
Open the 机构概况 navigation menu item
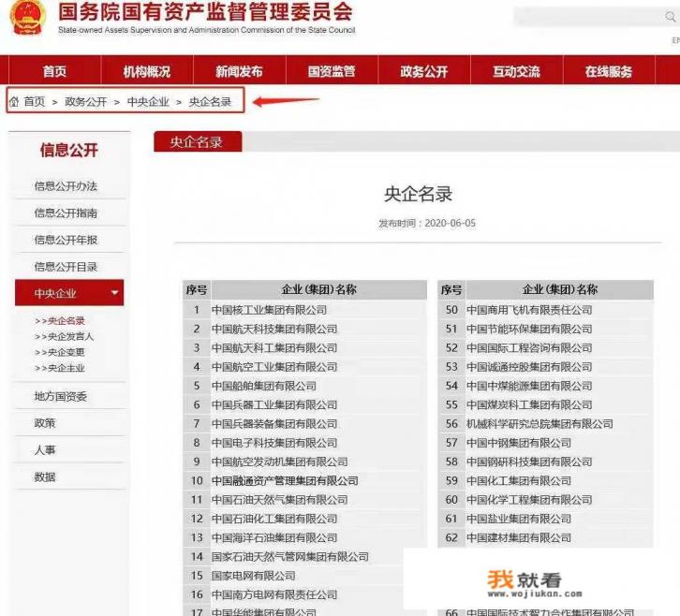coord(147,71)
